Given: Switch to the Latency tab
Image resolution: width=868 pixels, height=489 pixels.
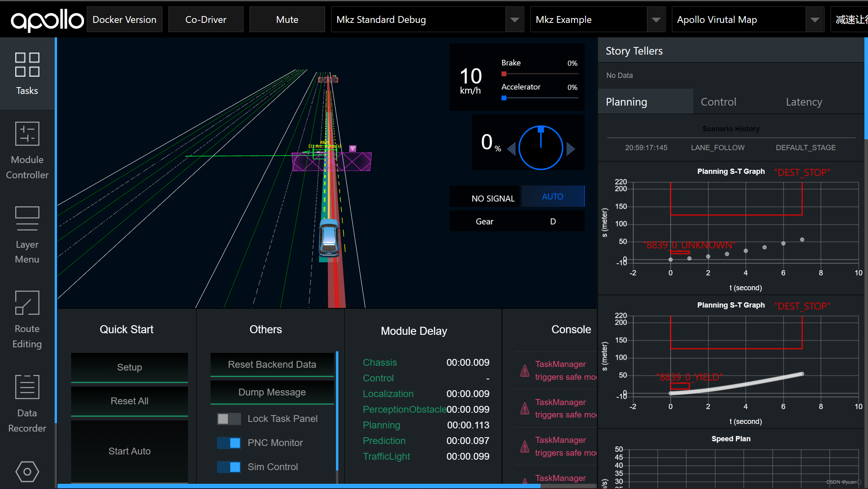Looking at the screenshot, I should (804, 102).
